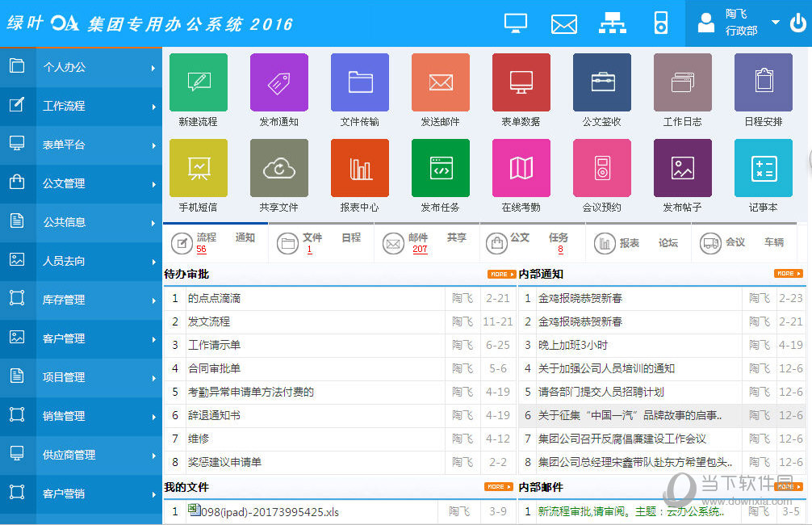Expand the 库存管理 sidebar menu

click(81, 300)
